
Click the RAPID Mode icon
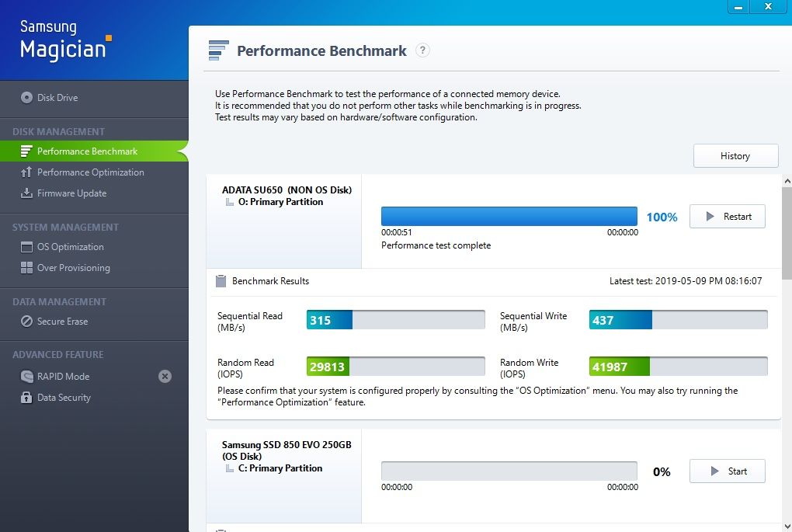click(26, 377)
